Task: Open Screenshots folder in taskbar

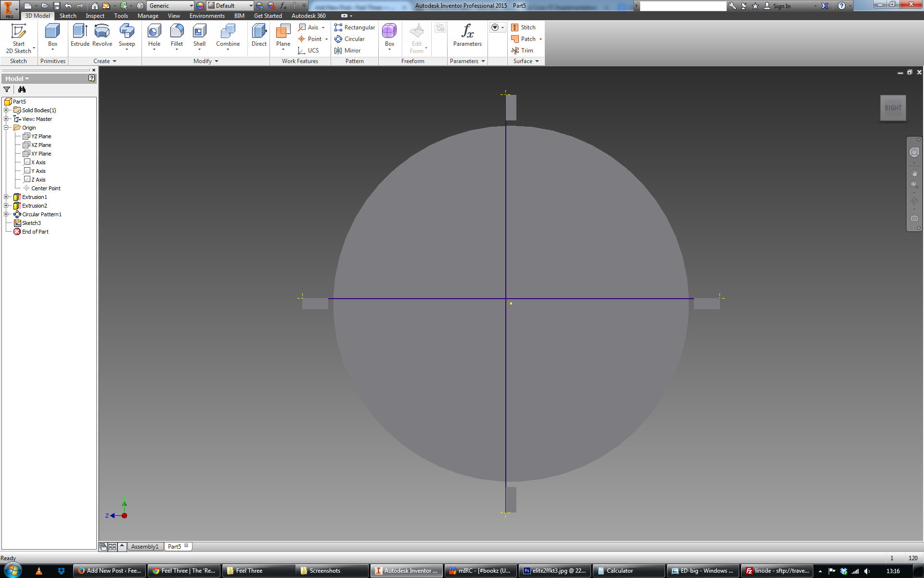Action: click(331, 571)
